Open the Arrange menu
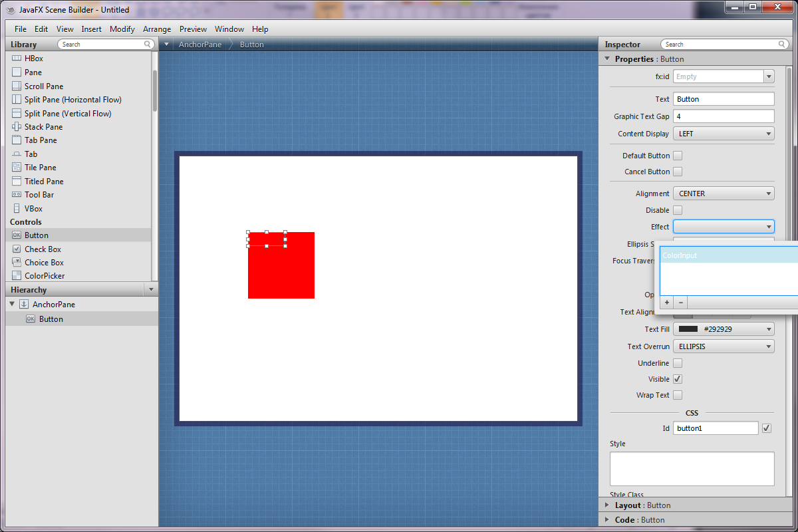The height and width of the screenshot is (532, 798). coord(157,29)
